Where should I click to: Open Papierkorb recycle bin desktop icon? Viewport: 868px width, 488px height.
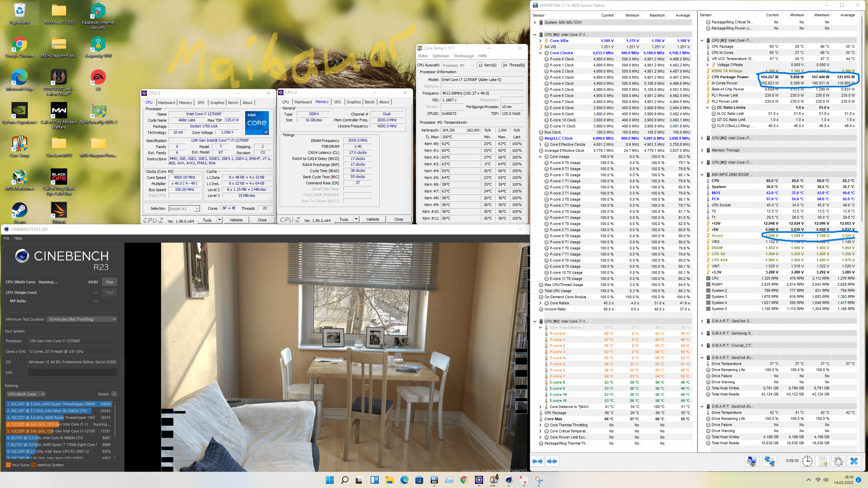[x=20, y=14]
